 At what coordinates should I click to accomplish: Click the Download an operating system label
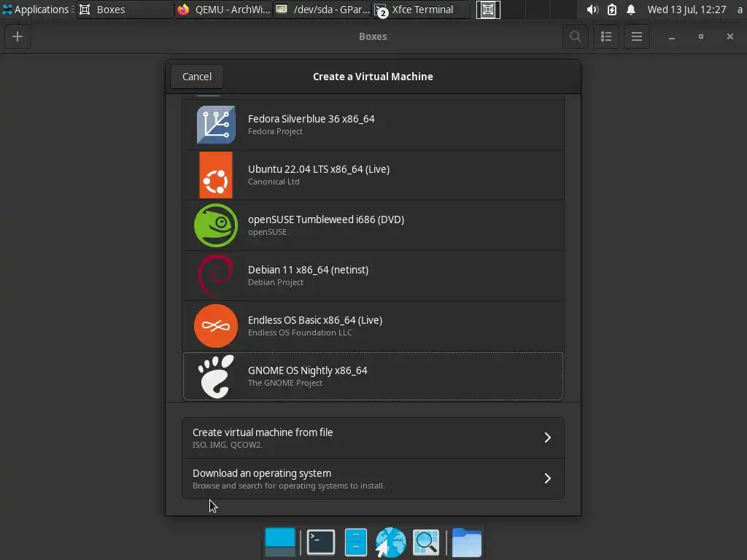click(x=262, y=473)
